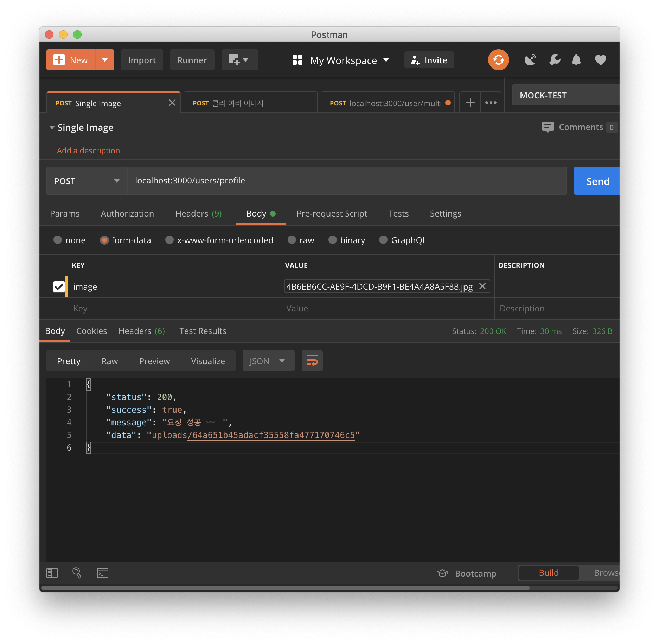The image size is (659, 644).
Task: Close the Single Image tab
Action: coord(172,103)
